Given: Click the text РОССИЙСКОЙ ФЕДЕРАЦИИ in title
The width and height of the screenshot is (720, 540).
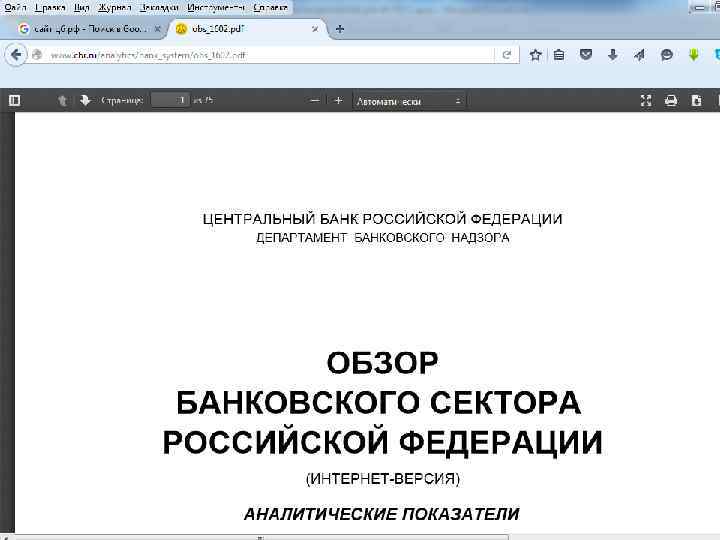Looking at the screenshot, I should click(x=382, y=442).
